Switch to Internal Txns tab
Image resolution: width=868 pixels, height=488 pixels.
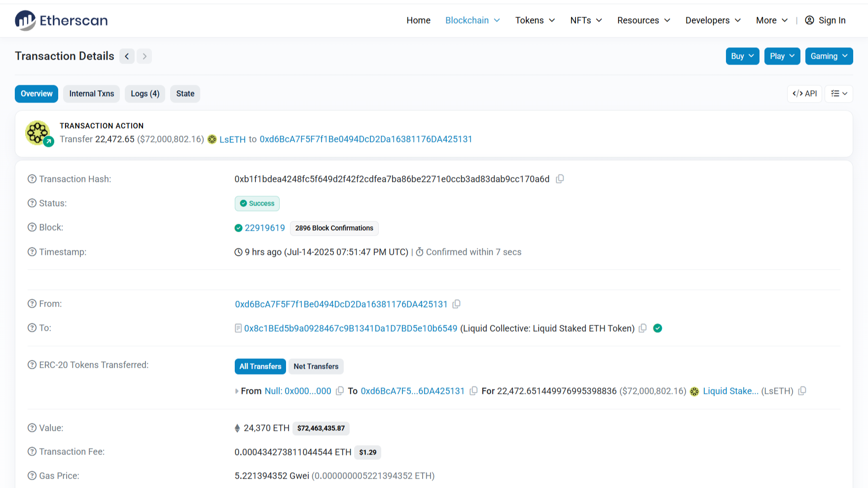(x=92, y=94)
